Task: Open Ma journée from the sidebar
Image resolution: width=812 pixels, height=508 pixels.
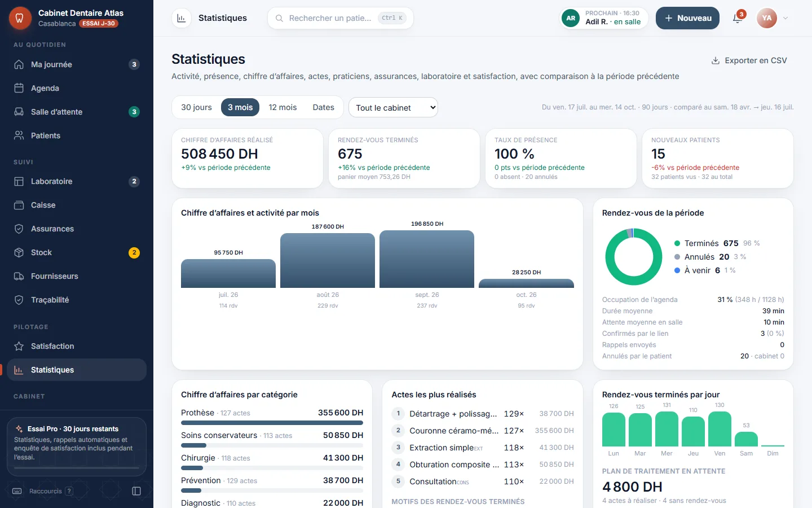Action: tap(77, 64)
